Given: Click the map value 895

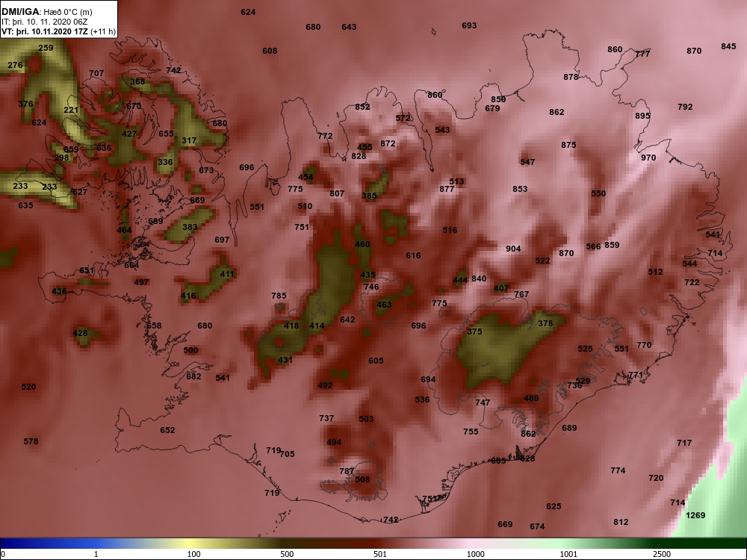Looking at the screenshot, I should click(642, 116).
